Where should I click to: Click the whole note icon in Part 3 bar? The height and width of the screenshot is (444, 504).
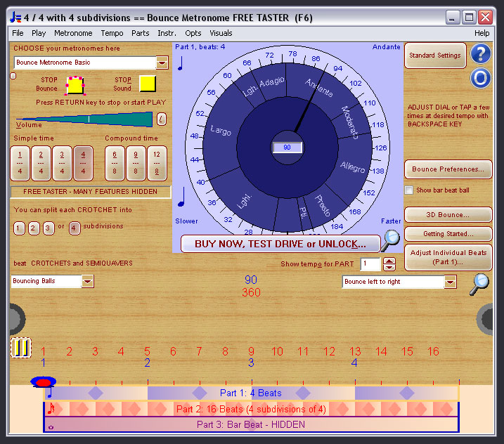click(x=51, y=427)
